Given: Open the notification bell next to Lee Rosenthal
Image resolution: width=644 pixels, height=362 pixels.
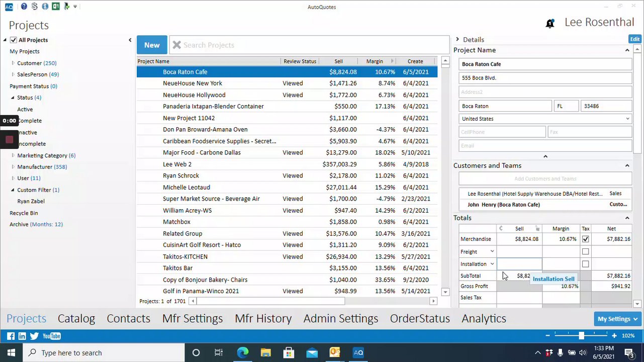Looking at the screenshot, I should [550, 23].
